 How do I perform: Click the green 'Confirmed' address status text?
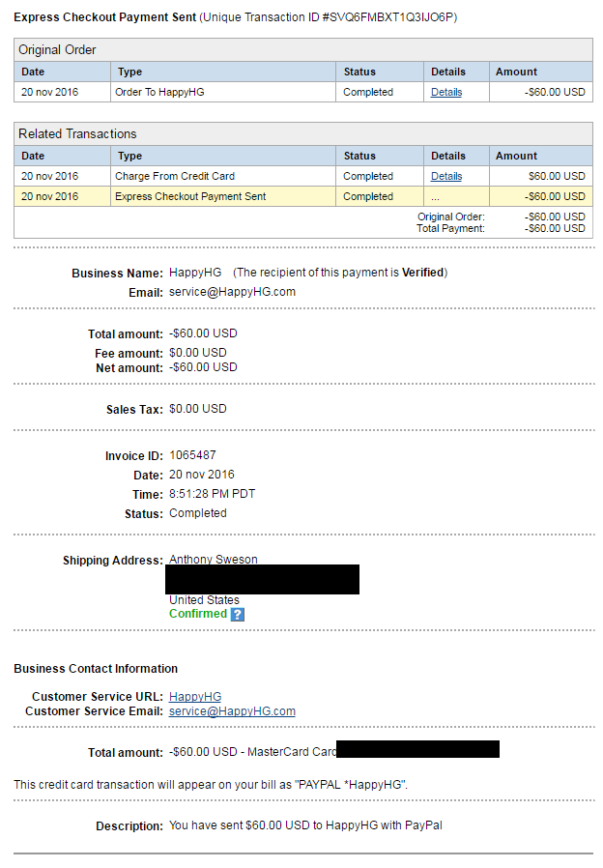point(198,614)
